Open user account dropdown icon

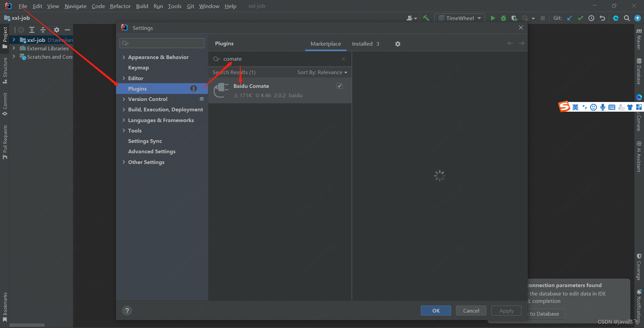click(x=412, y=18)
